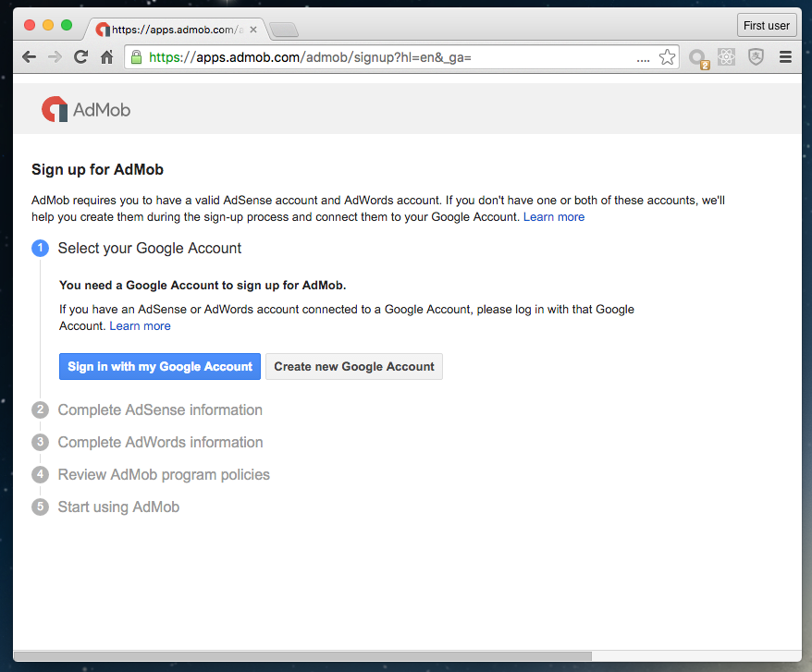The width and height of the screenshot is (812, 672).
Task: Click Review AdMob program policies step
Action: coord(164,475)
